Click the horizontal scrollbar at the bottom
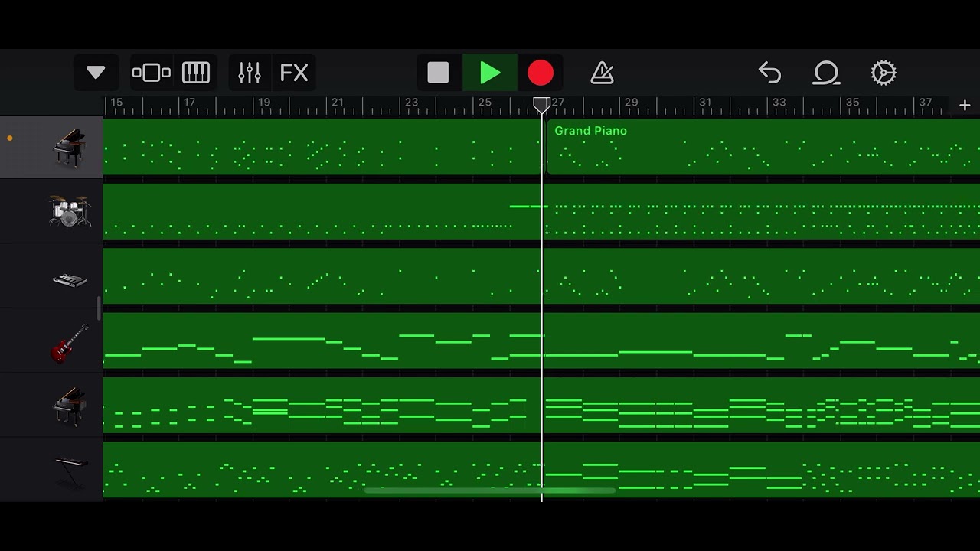980x551 pixels. pos(490,491)
